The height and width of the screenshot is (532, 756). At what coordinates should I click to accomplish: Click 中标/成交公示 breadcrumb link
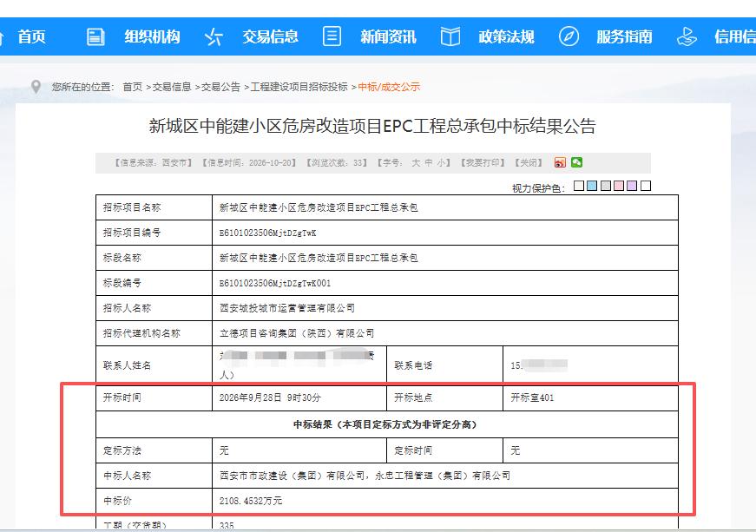coord(389,87)
